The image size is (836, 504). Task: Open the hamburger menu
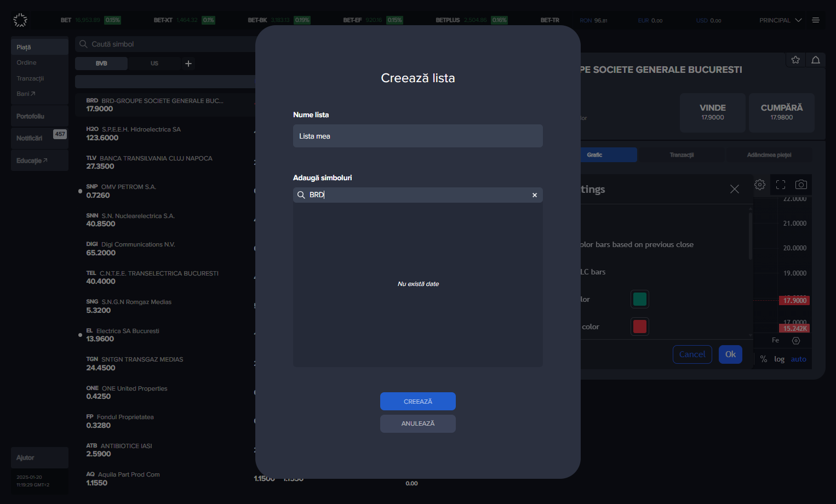(x=816, y=20)
